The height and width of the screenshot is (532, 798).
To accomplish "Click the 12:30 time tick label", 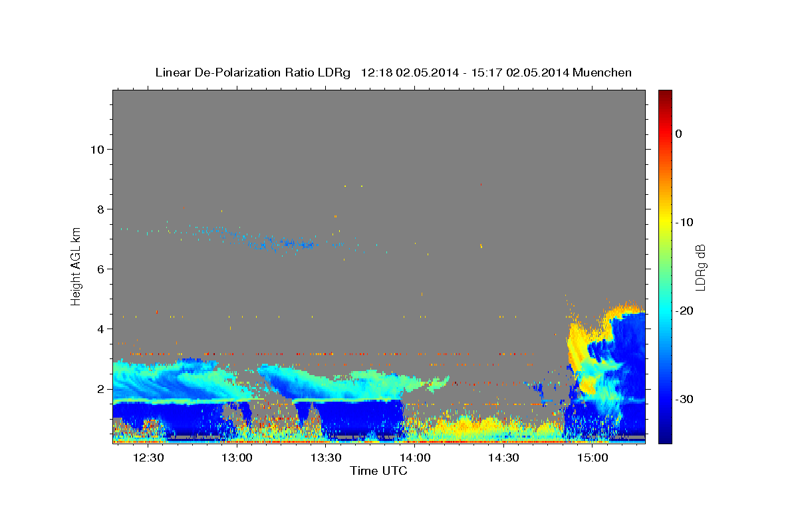I will coord(148,458).
